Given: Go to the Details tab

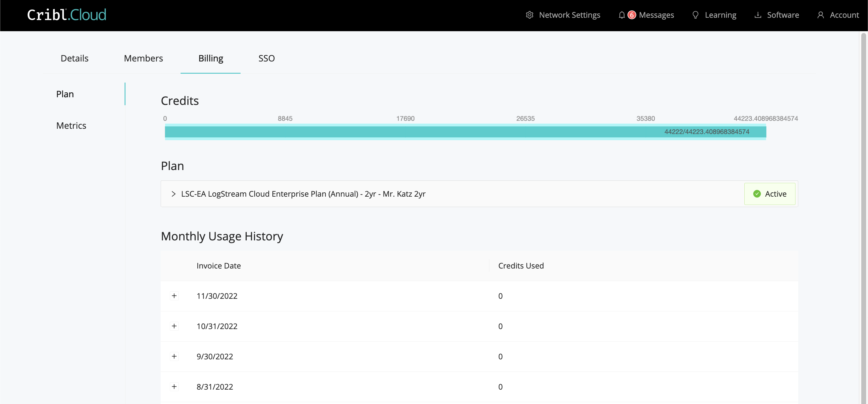Looking at the screenshot, I should click(74, 59).
